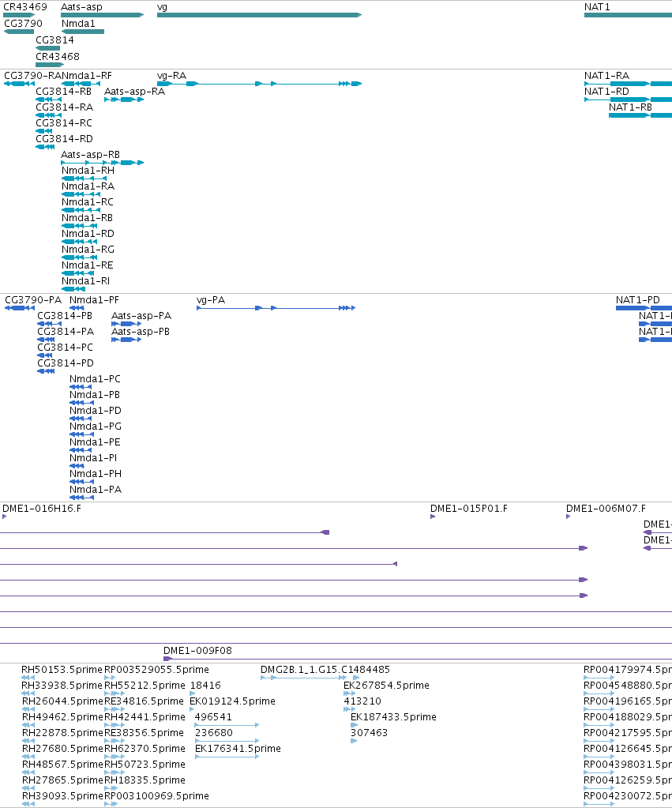Screen dimensions: 672x808
Task: Click the DME1-015P01.F BAC label
Action: [x=468, y=509]
